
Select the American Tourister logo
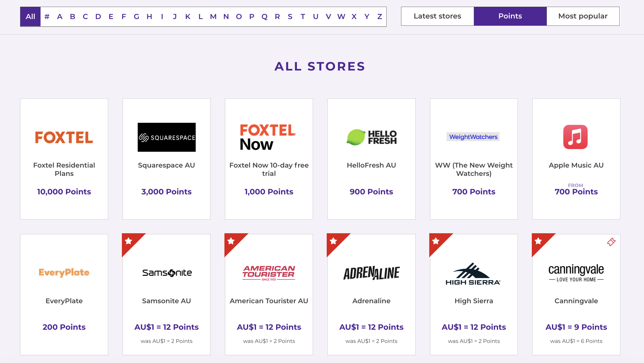pos(269,273)
